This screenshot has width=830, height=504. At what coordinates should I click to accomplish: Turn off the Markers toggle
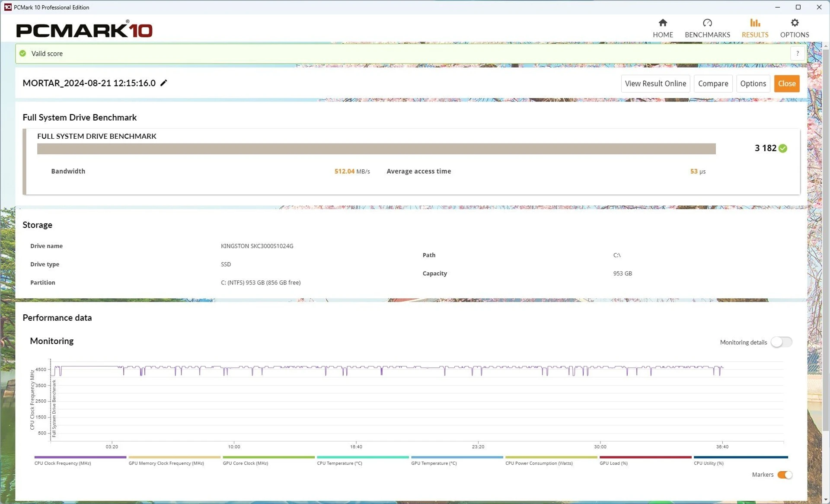[785, 475]
